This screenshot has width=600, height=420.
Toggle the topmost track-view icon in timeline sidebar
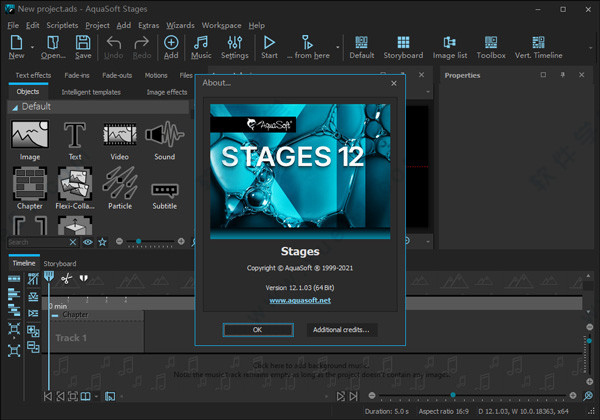[x=14, y=278]
